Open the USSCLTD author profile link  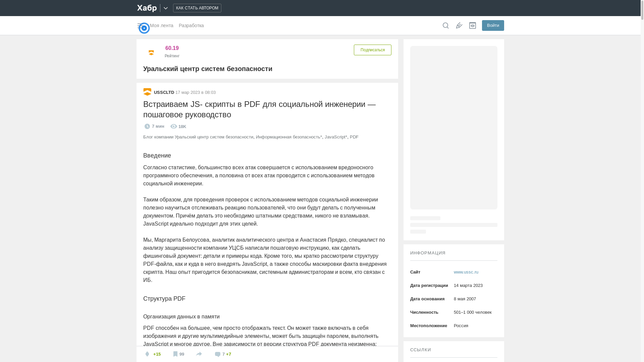coord(164,93)
